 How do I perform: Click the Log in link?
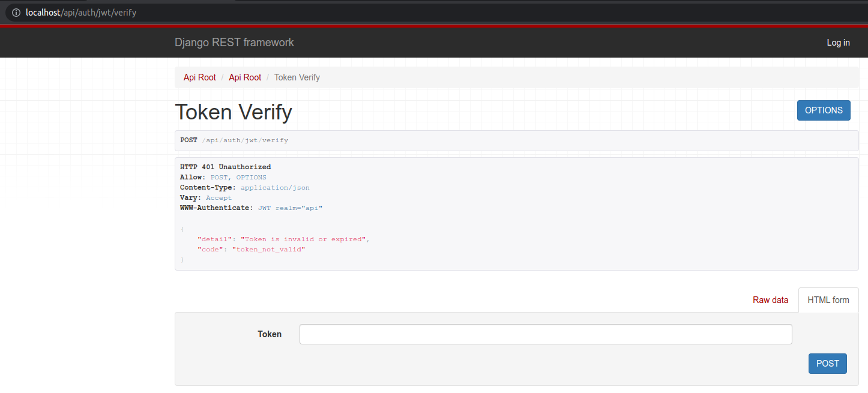click(x=838, y=43)
